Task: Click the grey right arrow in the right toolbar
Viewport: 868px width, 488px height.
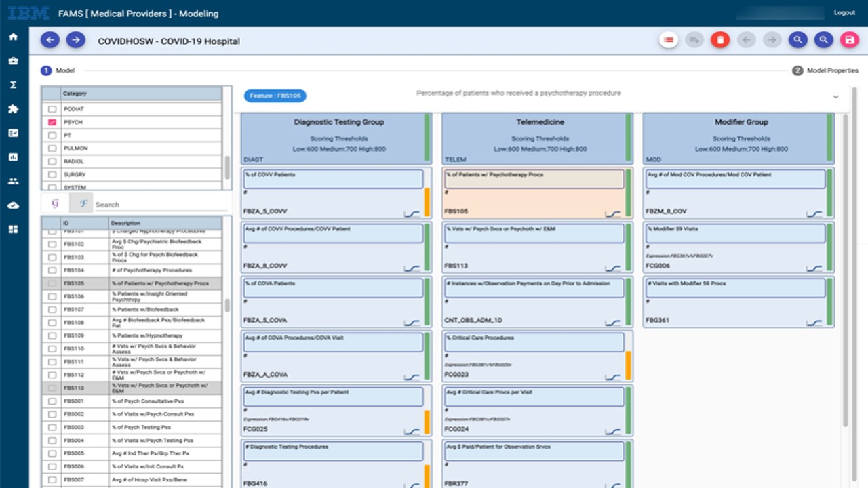Action: [x=772, y=40]
